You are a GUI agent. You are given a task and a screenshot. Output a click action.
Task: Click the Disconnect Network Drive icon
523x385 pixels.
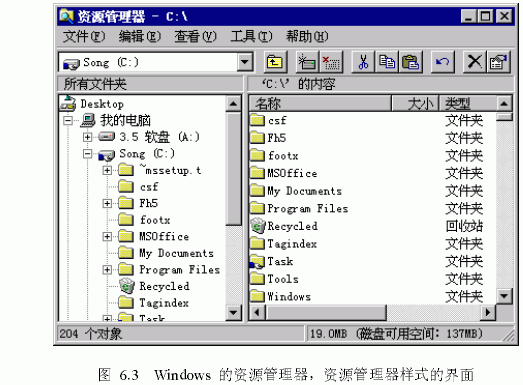pos(331,62)
